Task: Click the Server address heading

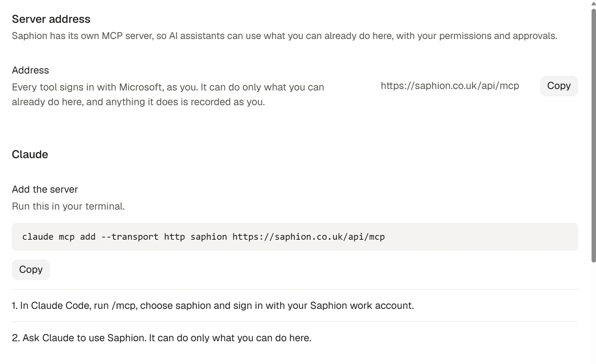Action: click(x=51, y=19)
